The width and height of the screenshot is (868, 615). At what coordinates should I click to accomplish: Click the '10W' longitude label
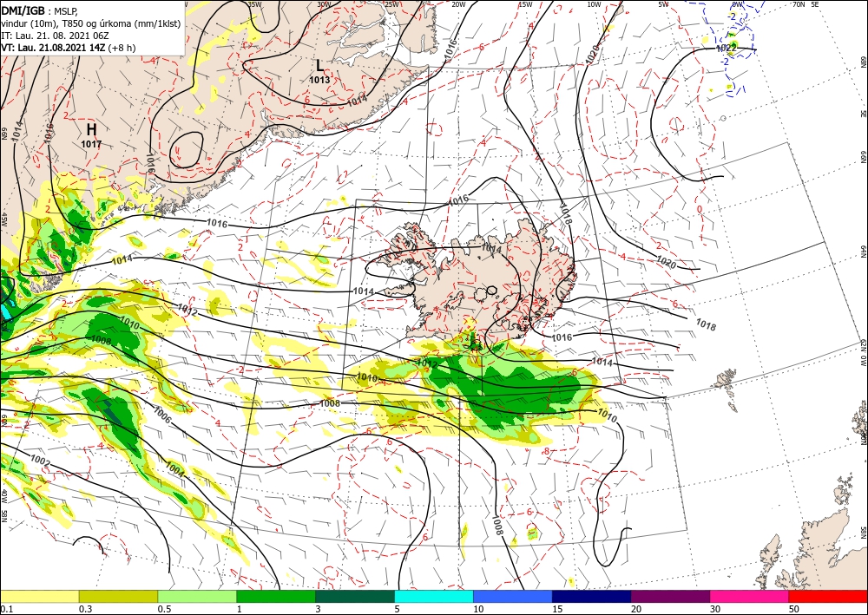pyautogui.click(x=594, y=4)
